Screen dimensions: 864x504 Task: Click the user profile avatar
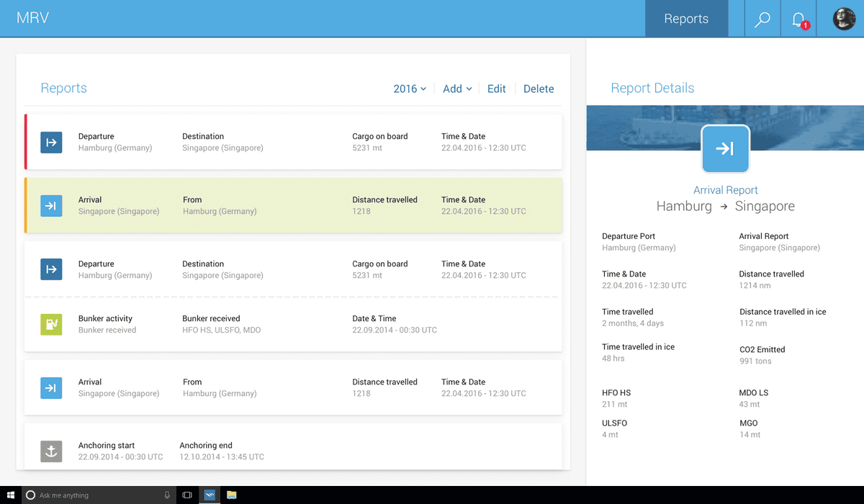click(844, 19)
